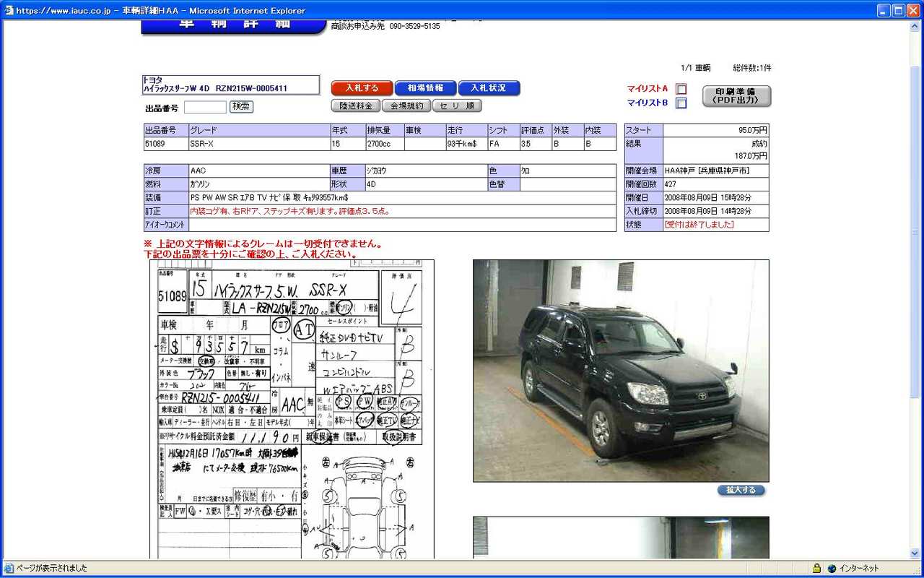Click the auction sheet image

pos(292,409)
